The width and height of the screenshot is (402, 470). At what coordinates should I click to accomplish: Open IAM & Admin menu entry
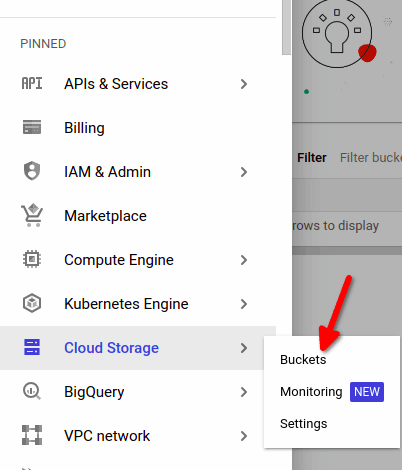[138, 172]
